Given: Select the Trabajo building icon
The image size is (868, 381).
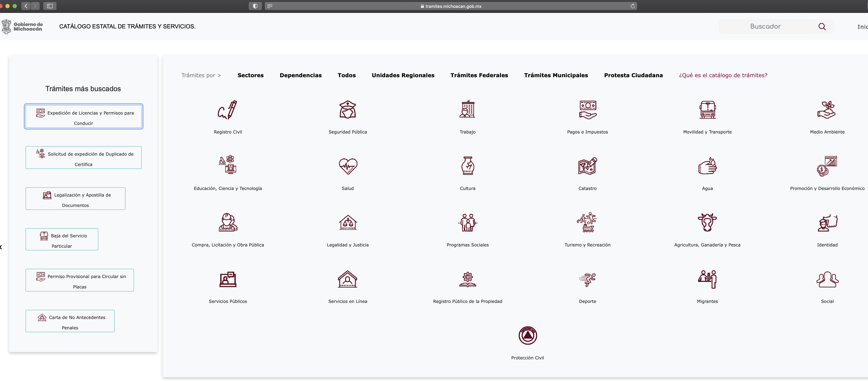Looking at the screenshot, I should 467,109.
